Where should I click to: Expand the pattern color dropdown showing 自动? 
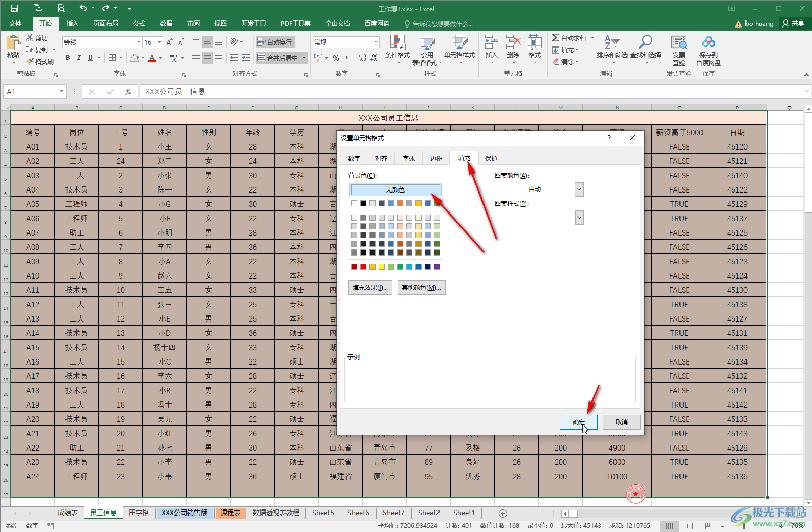click(579, 189)
